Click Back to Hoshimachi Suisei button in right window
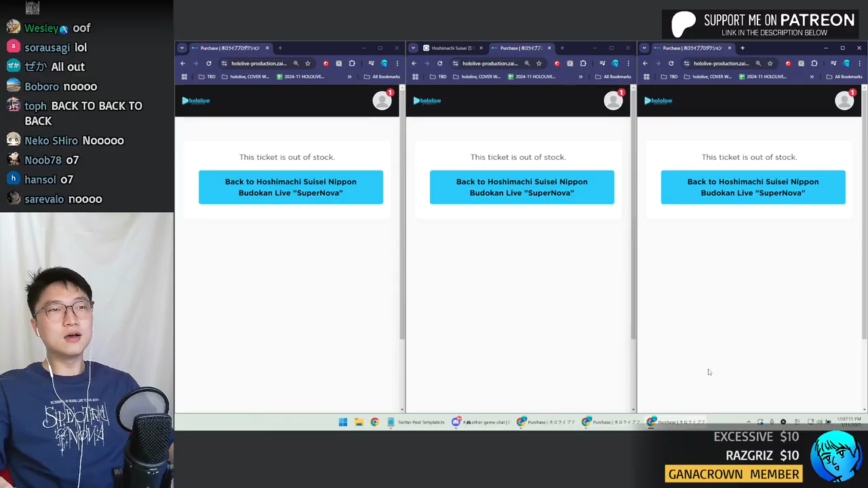868x488 pixels. click(753, 187)
